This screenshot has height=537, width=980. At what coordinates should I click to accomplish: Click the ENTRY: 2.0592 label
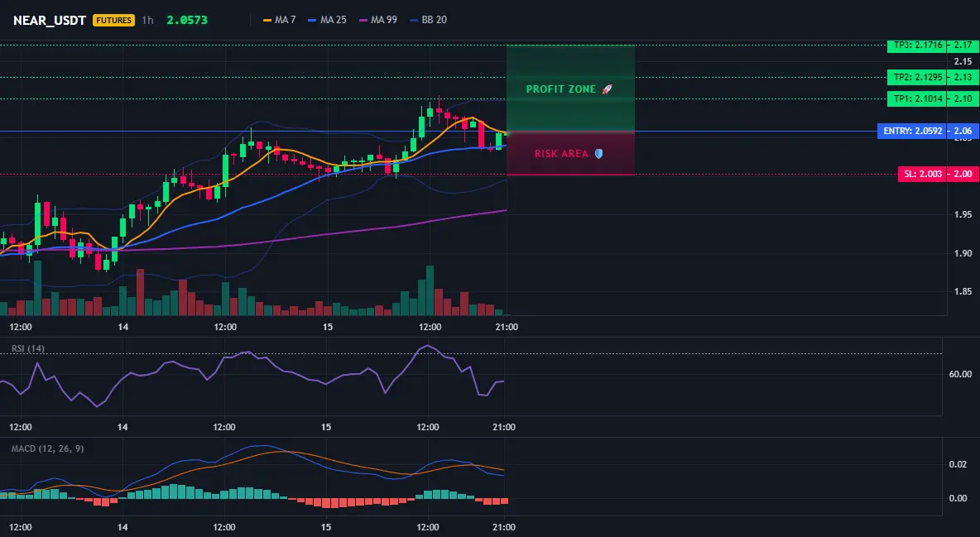point(911,132)
